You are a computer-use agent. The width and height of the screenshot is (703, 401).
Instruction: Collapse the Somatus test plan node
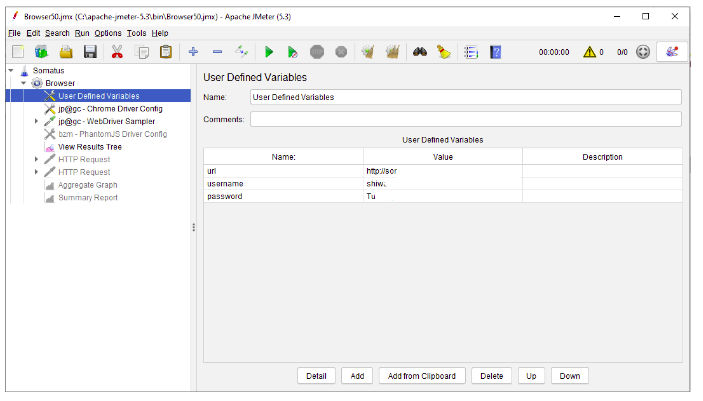(11, 70)
